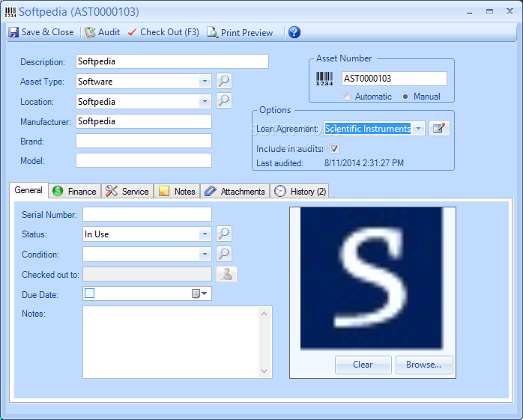
Task: Expand the Asset Type dropdown arrow
Action: point(205,82)
